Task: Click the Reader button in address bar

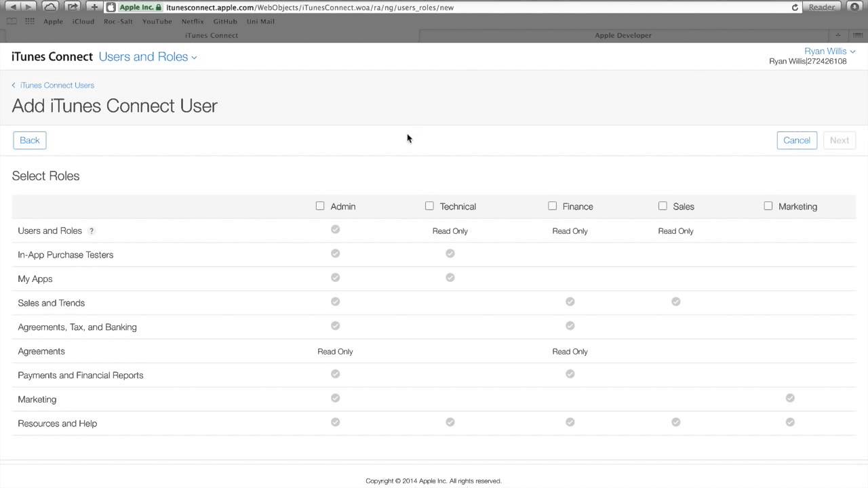Action: click(822, 7)
